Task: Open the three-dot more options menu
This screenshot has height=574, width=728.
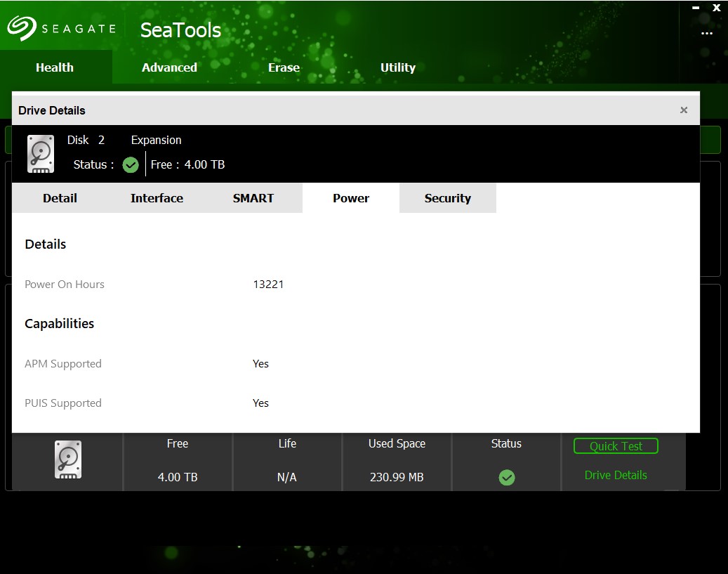Action: click(x=707, y=33)
